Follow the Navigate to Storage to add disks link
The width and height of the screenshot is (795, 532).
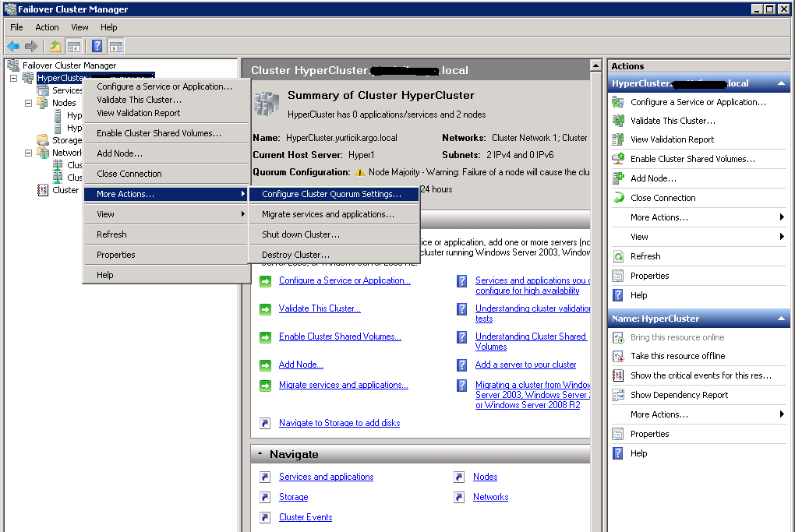(x=339, y=423)
